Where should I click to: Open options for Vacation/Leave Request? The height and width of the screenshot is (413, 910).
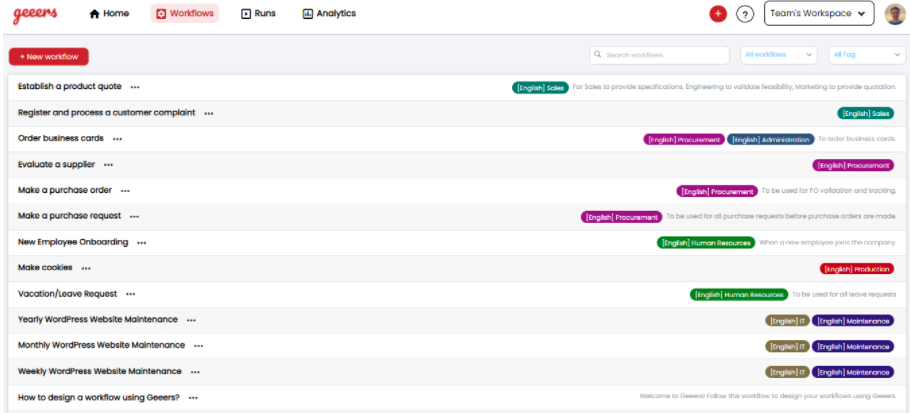tap(130, 294)
